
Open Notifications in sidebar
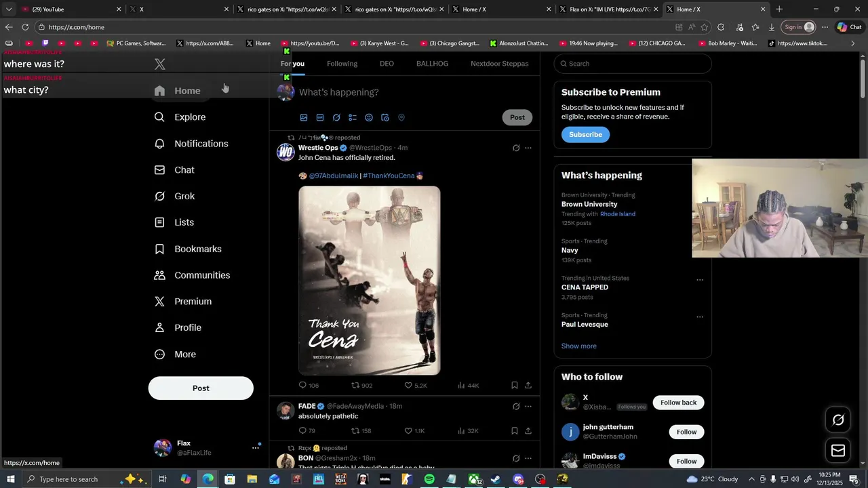[x=192, y=144]
